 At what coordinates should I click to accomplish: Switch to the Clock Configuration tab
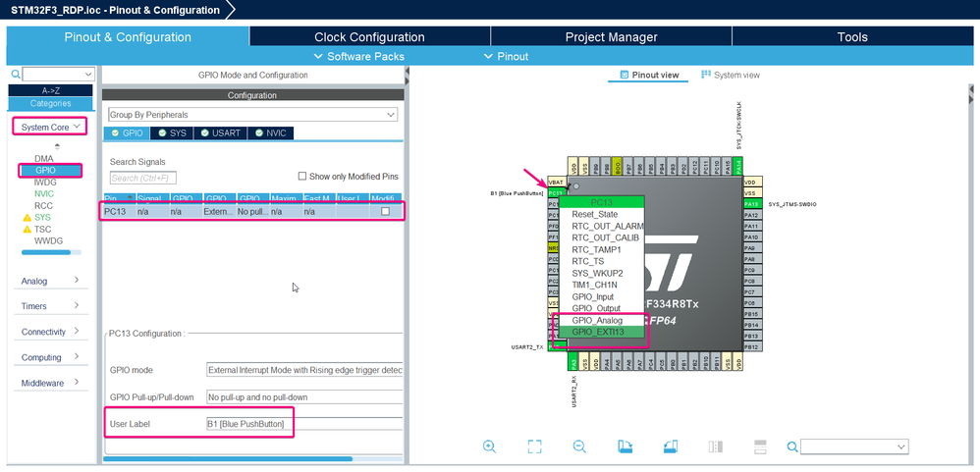[369, 37]
